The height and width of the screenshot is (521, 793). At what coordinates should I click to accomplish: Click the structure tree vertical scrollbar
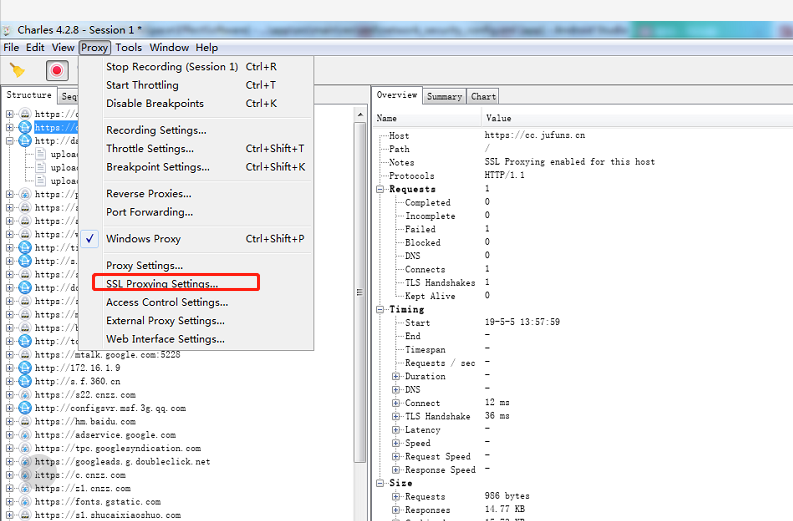pyautogui.click(x=360, y=292)
